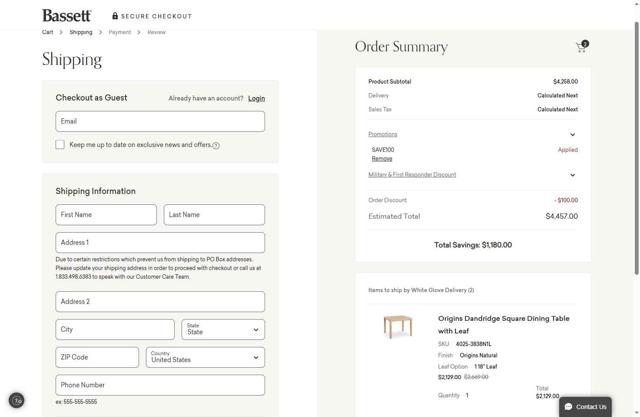Click the Product Subtotal amount
640x417 pixels.
(565, 82)
